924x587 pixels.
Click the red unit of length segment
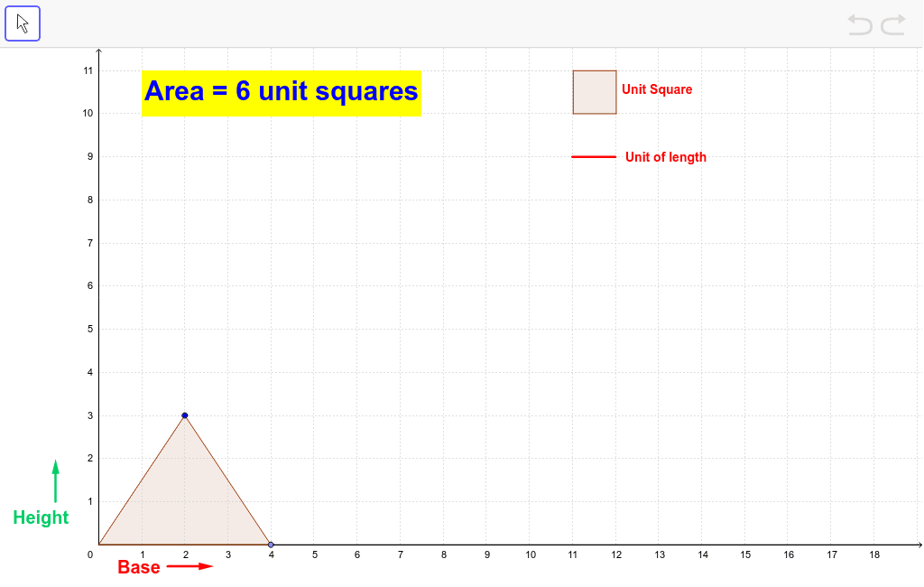(x=594, y=157)
